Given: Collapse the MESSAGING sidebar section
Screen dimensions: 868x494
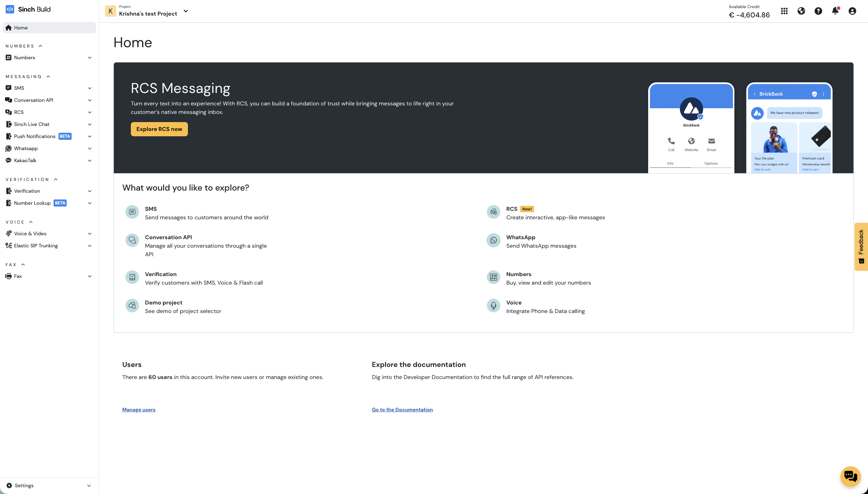Looking at the screenshot, I should pyautogui.click(x=48, y=77).
